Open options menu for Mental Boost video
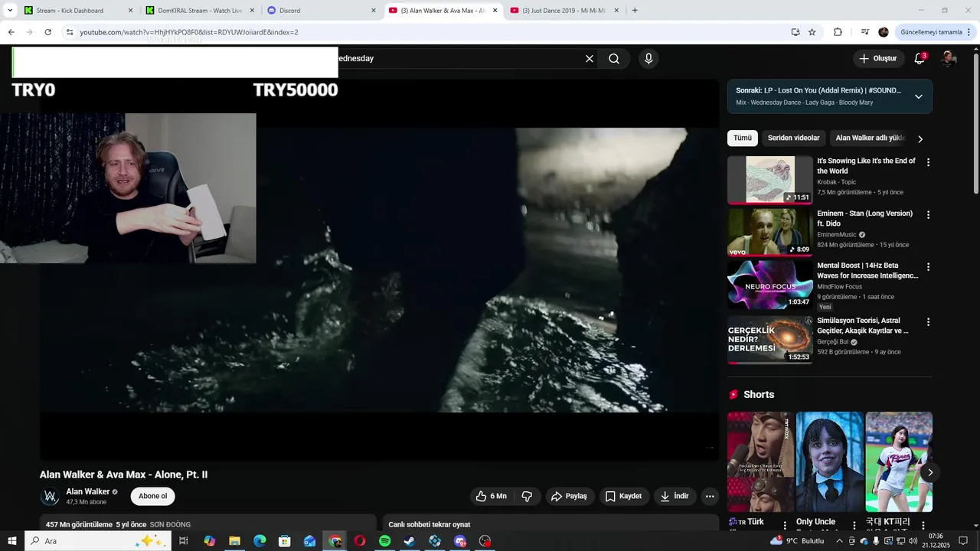 (928, 267)
